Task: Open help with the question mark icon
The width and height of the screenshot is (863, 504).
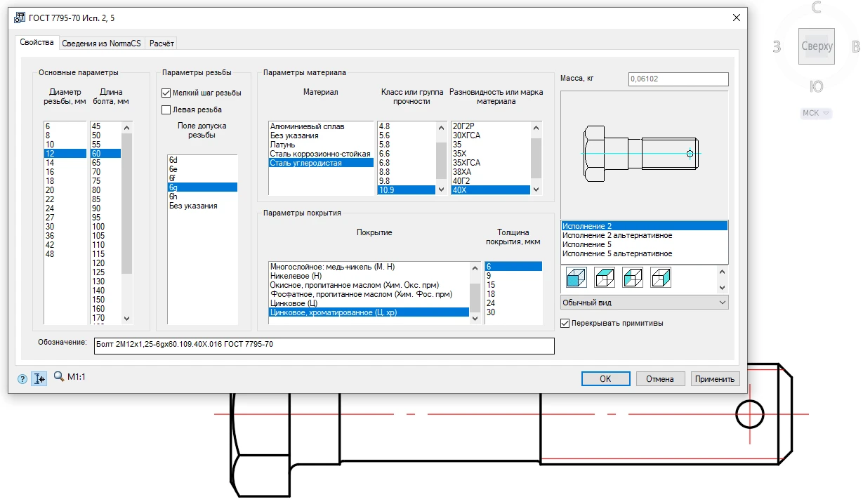Action: pos(22,379)
